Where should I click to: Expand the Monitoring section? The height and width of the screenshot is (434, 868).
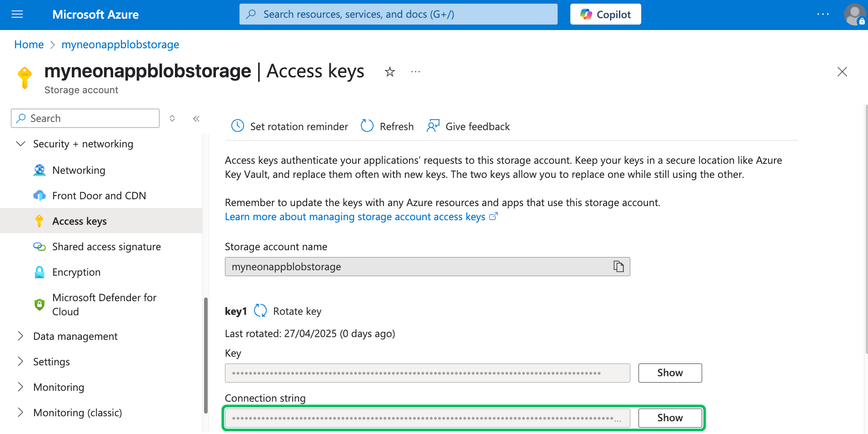click(x=20, y=387)
